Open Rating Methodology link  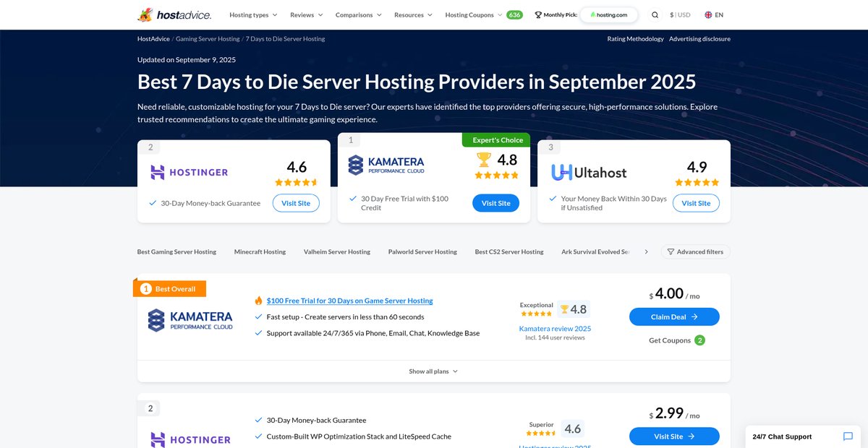pyautogui.click(x=635, y=39)
